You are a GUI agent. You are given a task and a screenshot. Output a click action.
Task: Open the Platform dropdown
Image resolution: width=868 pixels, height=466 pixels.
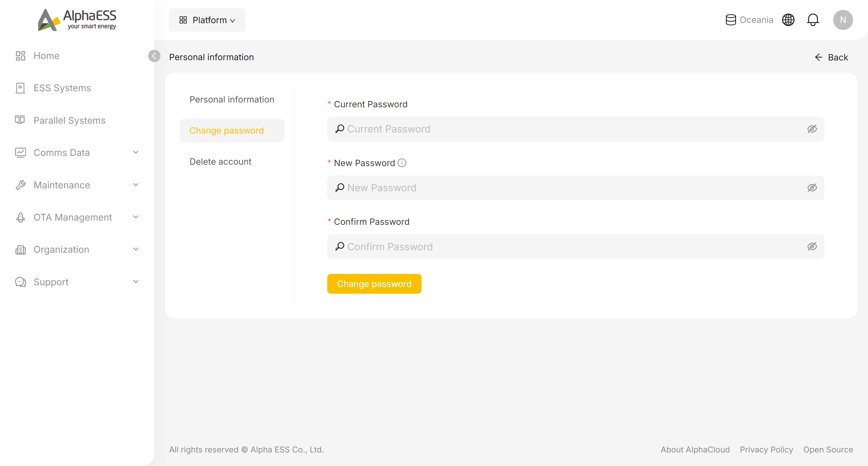pos(207,20)
